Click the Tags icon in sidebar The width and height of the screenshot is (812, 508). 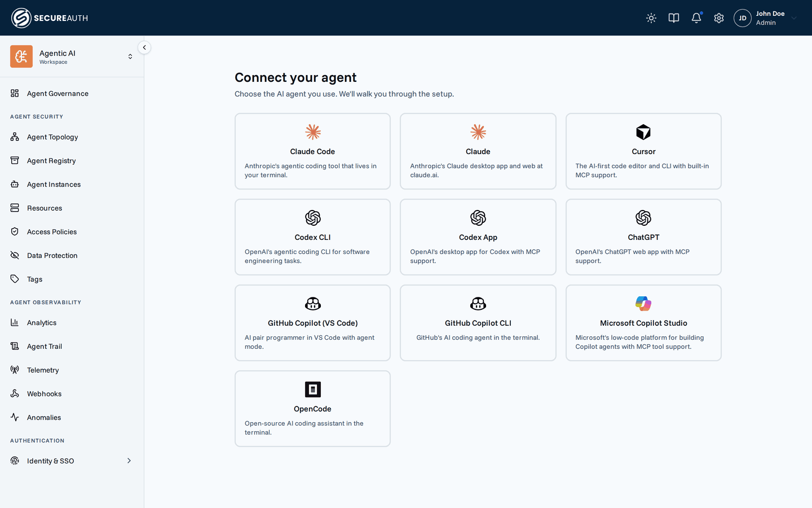click(x=15, y=279)
